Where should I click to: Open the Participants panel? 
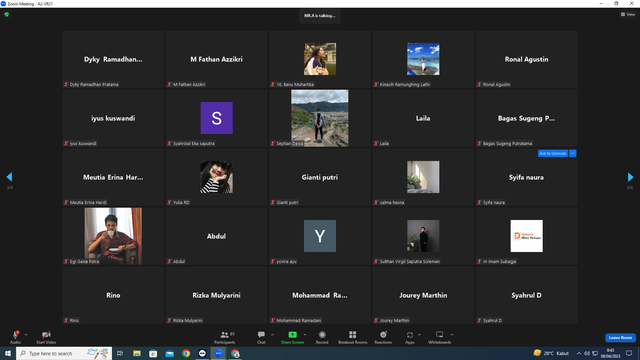point(225,337)
